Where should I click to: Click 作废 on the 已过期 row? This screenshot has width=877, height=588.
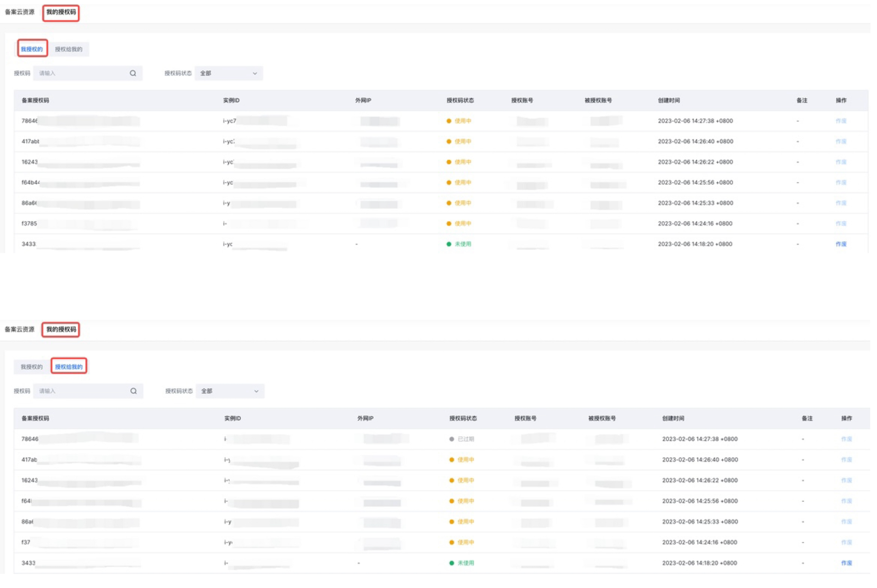[x=846, y=439]
